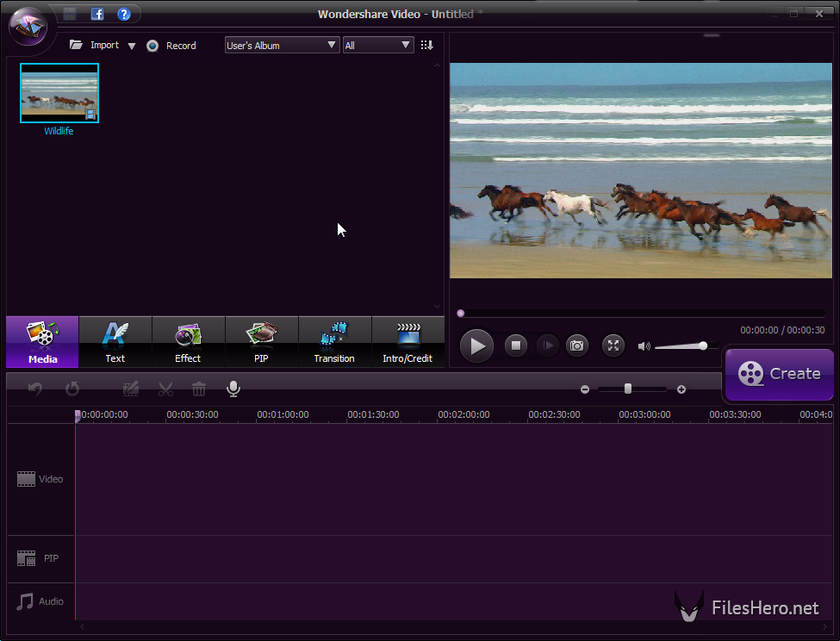840x641 pixels.
Task: Click the timeline zoom slider handle
Action: coord(628,389)
